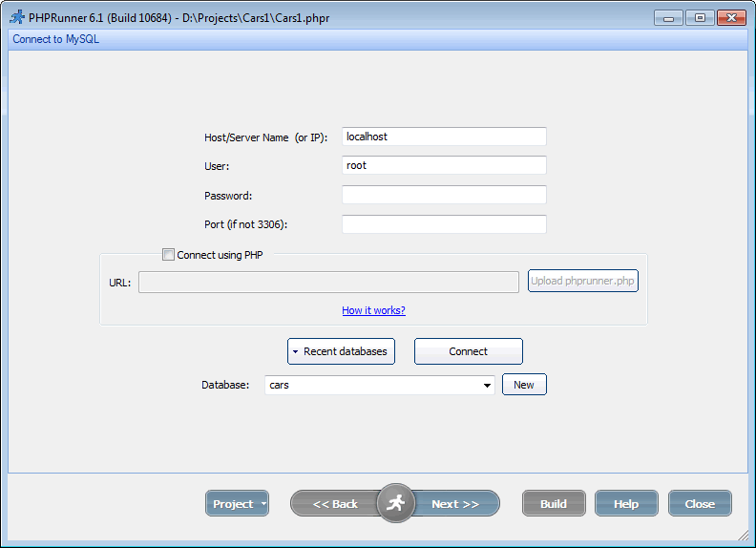The height and width of the screenshot is (548, 756).
Task: Open Help
Action: [x=626, y=504]
